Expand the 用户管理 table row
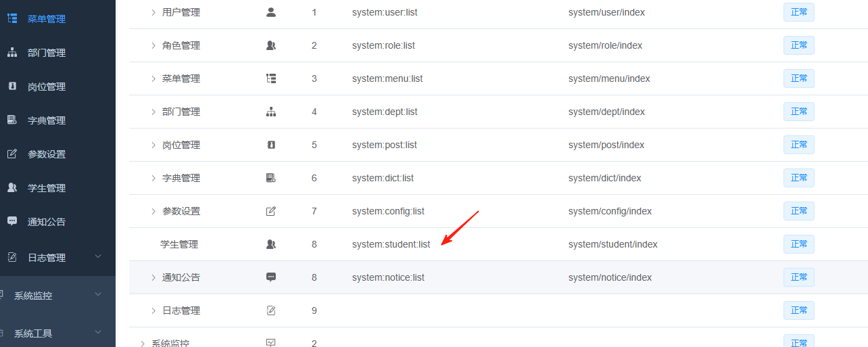The image size is (868, 347). [153, 12]
